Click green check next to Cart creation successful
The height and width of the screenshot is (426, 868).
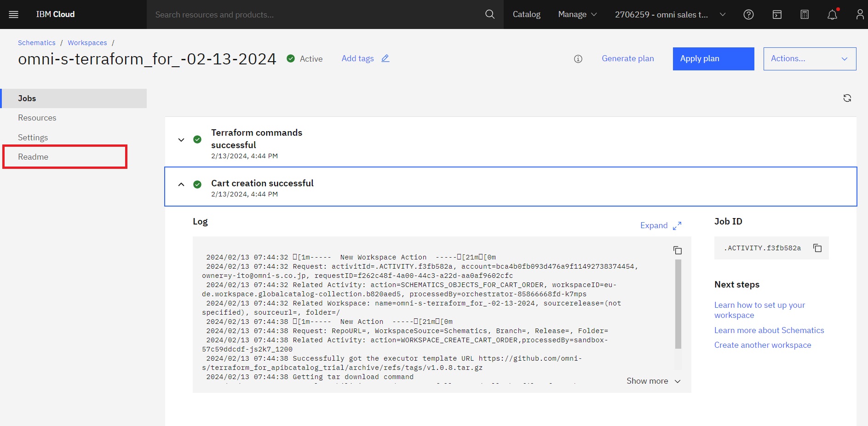[x=197, y=184]
